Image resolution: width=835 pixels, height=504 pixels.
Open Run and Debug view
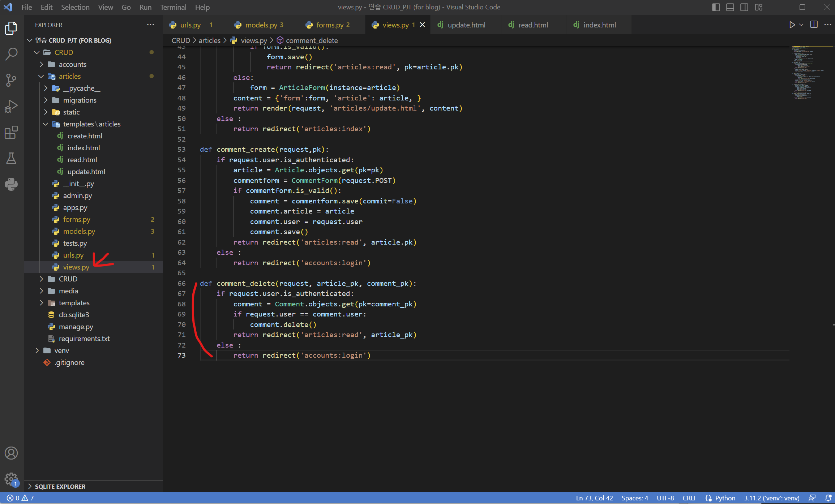pyautogui.click(x=11, y=106)
